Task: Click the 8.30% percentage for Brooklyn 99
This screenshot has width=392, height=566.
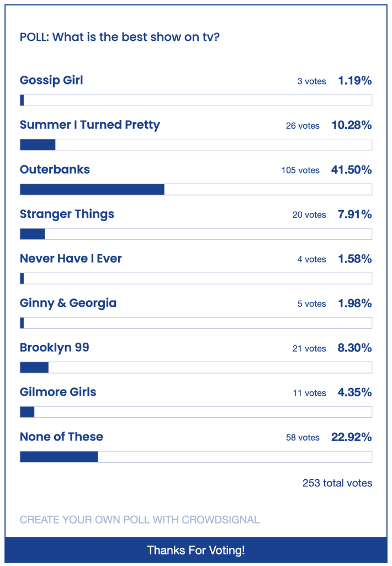Action: (354, 348)
